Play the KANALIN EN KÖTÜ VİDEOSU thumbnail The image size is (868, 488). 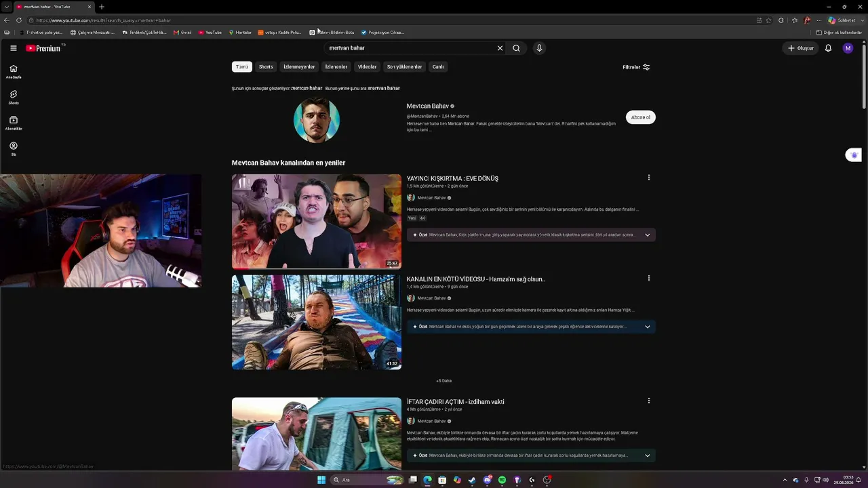coord(317,322)
